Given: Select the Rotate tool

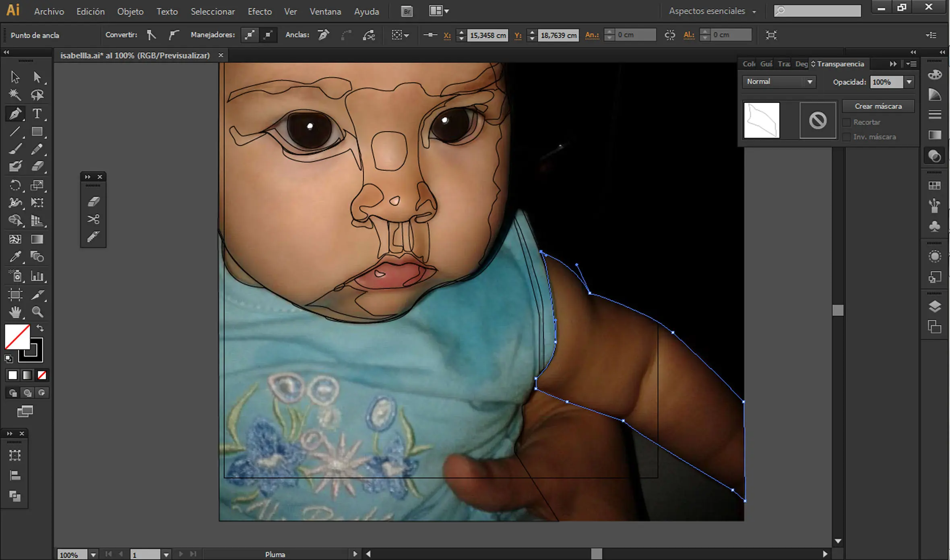Looking at the screenshot, I should pyautogui.click(x=15, y=185).
